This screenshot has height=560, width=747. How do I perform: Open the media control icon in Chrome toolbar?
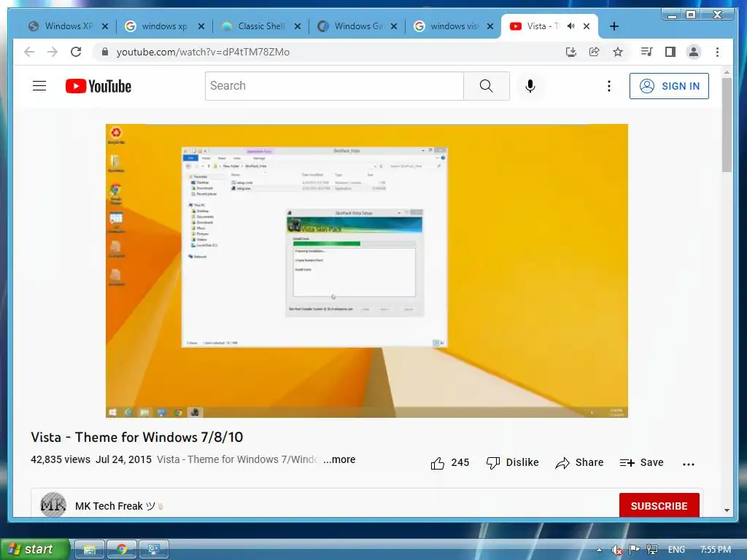point(646,52)
